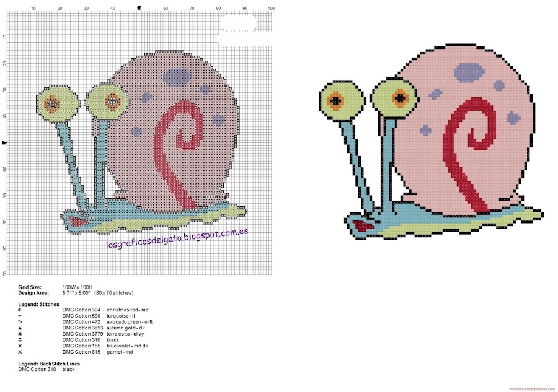Screen dimensions: 558x392
Task: Click the 'Grid Size:' label
Action: pyautogui.click(x=30, y=287)
